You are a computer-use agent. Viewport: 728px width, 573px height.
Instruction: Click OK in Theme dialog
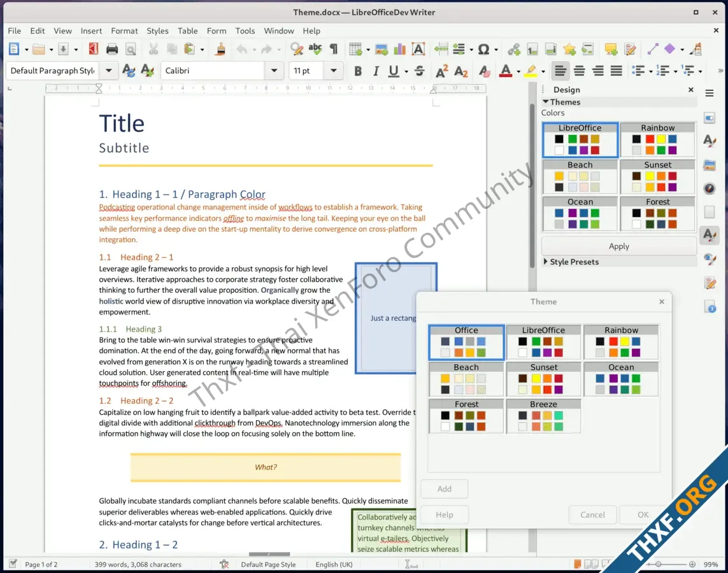pyautogui.click(x=643, y=514)
